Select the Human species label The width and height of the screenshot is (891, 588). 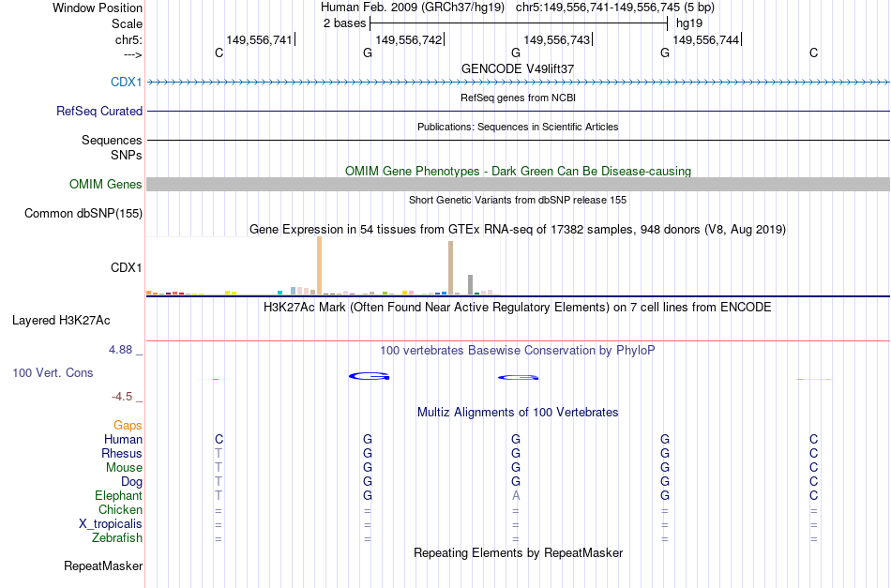123,439
